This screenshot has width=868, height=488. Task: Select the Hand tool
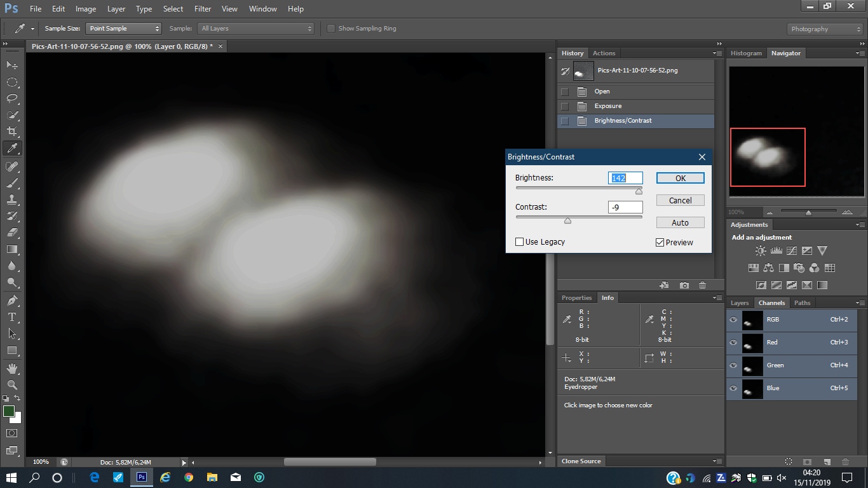click(x=12, y=369)
